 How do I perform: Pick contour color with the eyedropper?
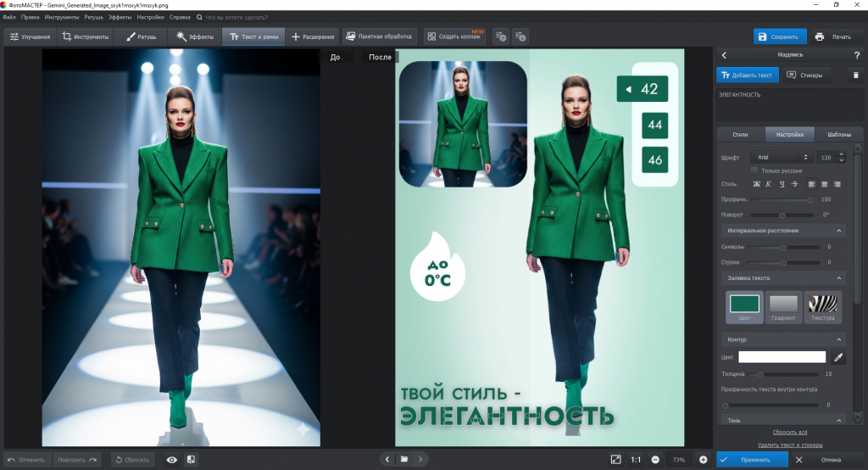(x=838, y=357)
